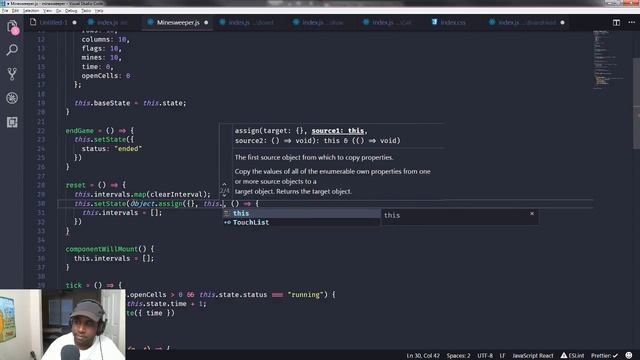Click the editor vertical scrollbar
Image resolution: width=640 pixels, height=360 pixels.
click(636, 104)
